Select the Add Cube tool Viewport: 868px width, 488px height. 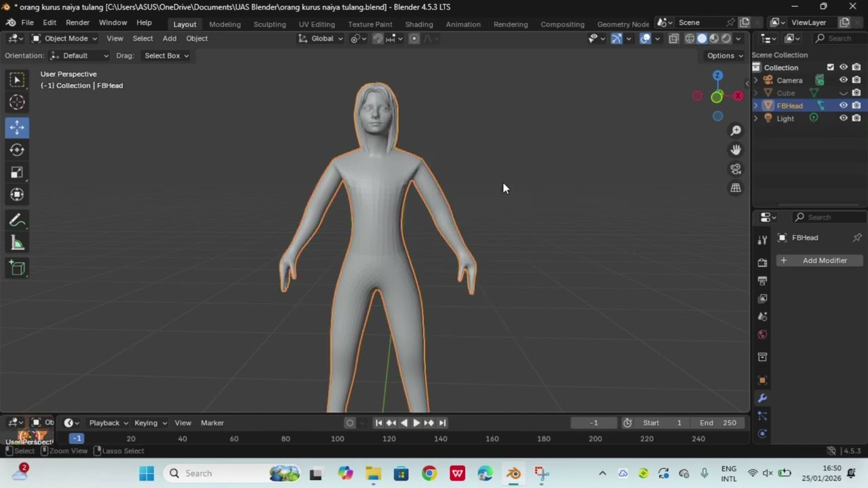[17, 268]
